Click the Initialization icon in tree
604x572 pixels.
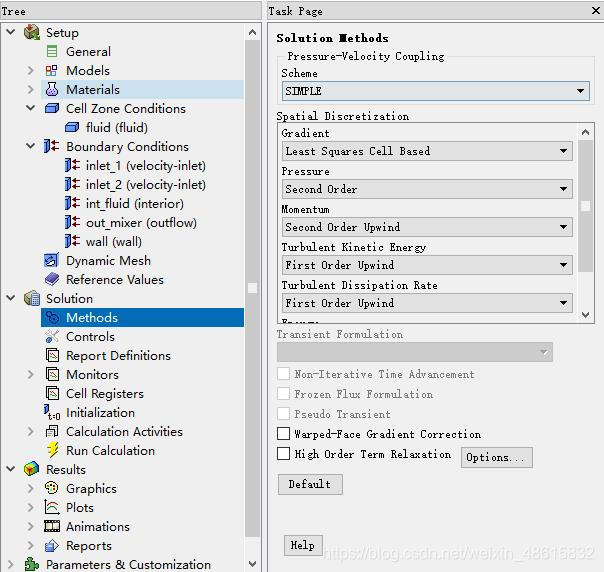pyautogui.click(x=52, y=413)
